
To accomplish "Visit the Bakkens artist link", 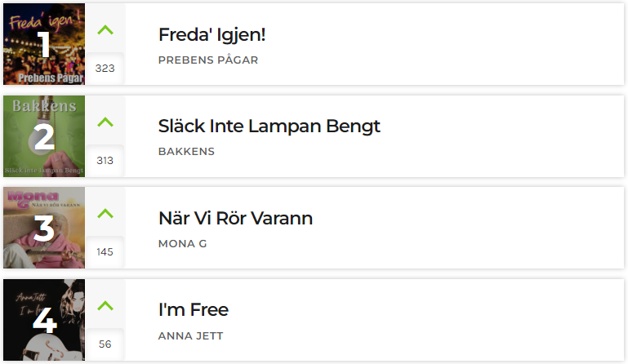I will [187, 151].
